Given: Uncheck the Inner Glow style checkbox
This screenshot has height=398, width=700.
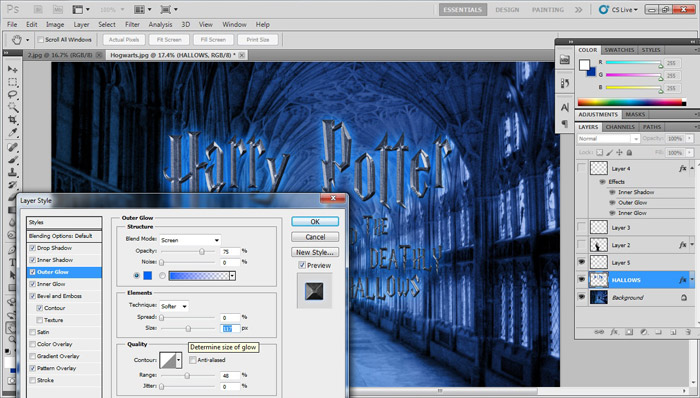Looking at the screenshot, I should point(33,284).
